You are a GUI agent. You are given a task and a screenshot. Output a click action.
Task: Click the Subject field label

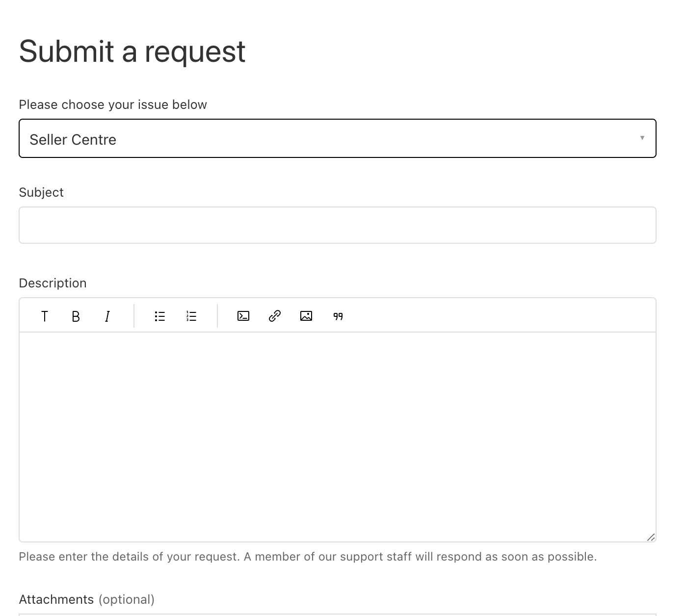(x=41, y=192)
